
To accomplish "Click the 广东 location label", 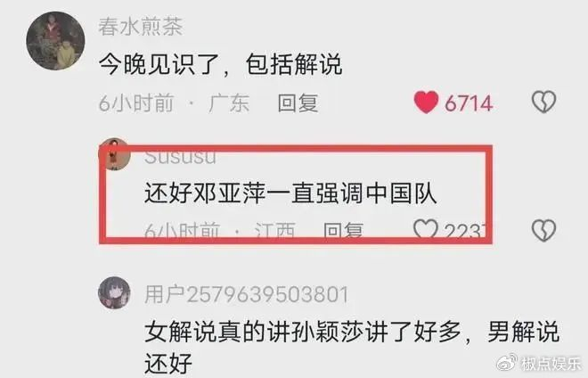I will [x=229, y=103].
